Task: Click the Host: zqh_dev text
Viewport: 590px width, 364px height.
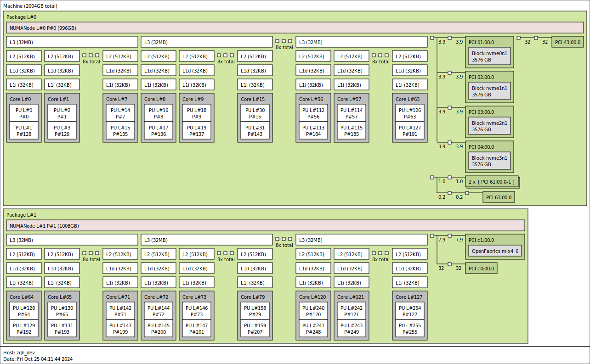Action: click(x=19, y=353)
